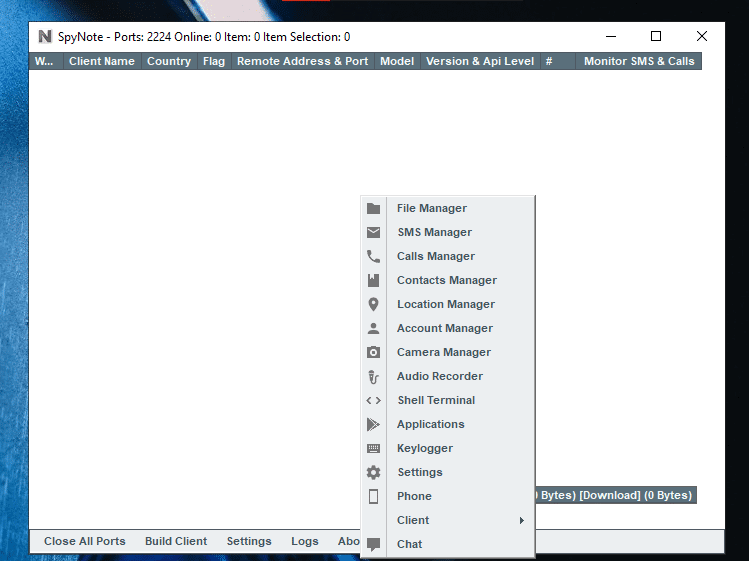The height and width of the screenshot is (561, 749).
Task: Click the truncated W... column header
Action: pos(46,61)
